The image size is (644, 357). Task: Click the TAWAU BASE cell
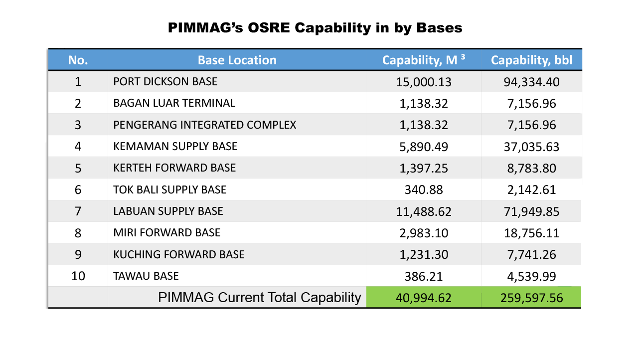pyautogui.click(x=146, y=276)
